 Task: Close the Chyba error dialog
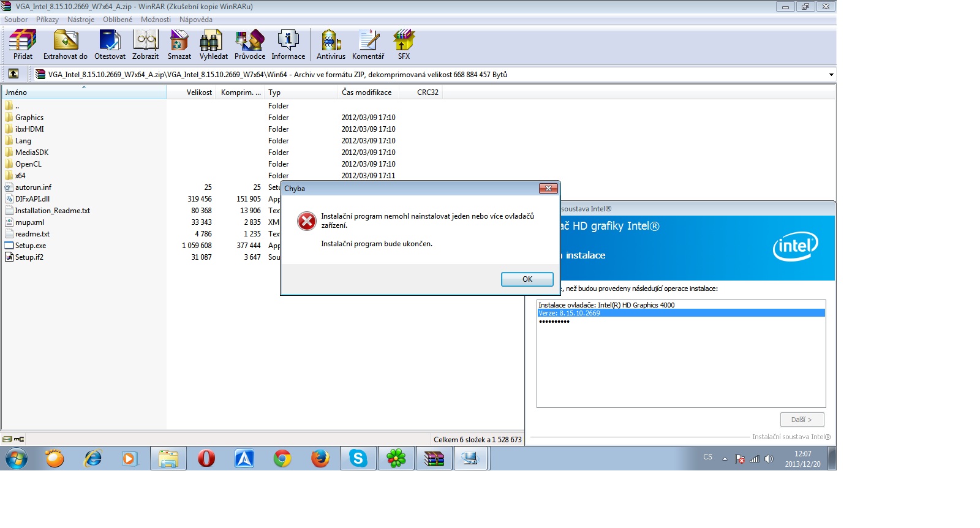click(548, 188)
